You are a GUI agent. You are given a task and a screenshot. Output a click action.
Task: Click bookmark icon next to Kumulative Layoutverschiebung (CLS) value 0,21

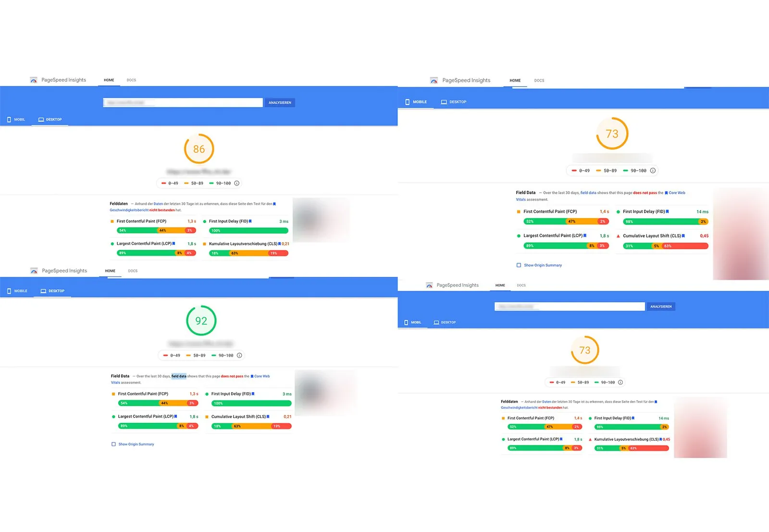pyautogui.click(x=279, y=244)
